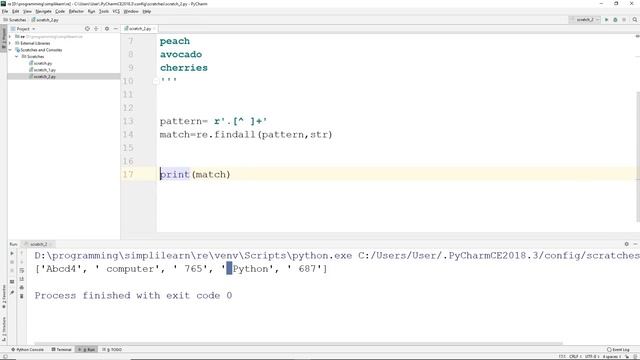Open the Favorites side tab on the left edge
Screen dimensions: 640x360
4,297
